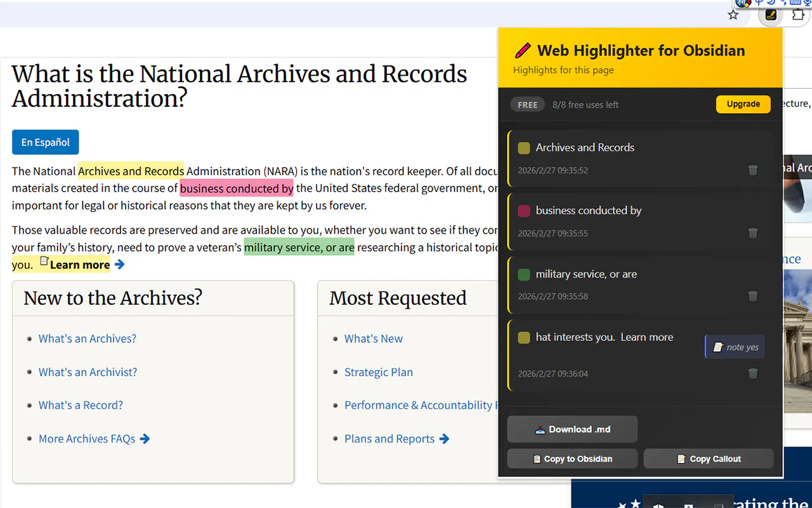Open Performance & Accountability link

[x=421, y=405]
